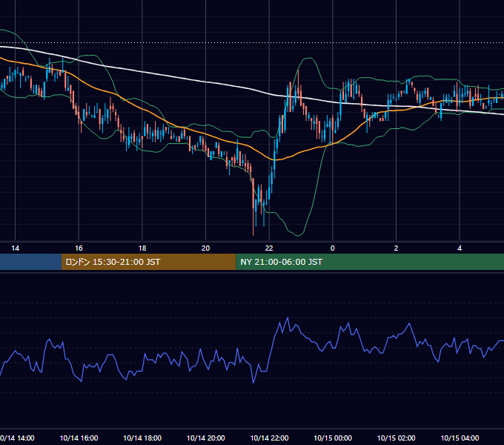This screenshot has width=504, height=445.
Task: Click the 10/14 16:00 date label
Action: tap(79, 438)
